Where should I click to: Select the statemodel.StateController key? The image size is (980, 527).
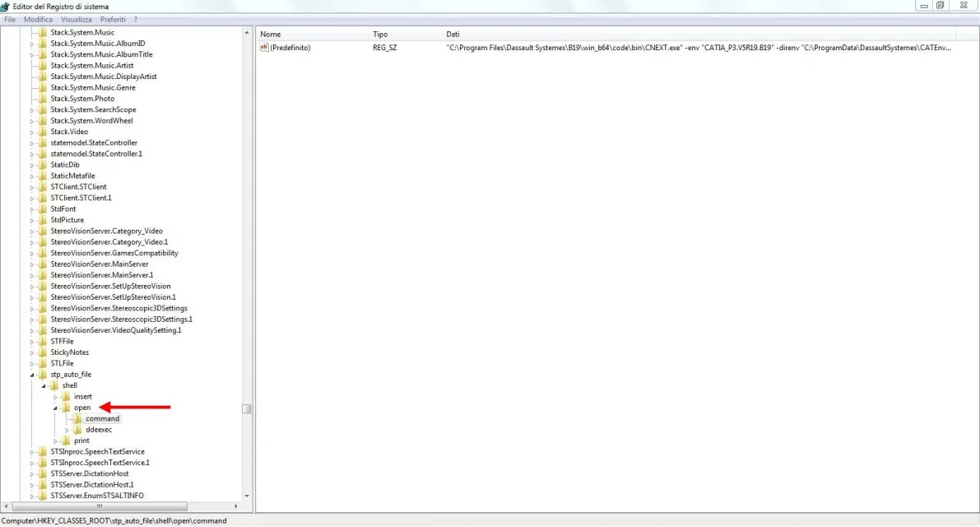(x=94, y=142)
